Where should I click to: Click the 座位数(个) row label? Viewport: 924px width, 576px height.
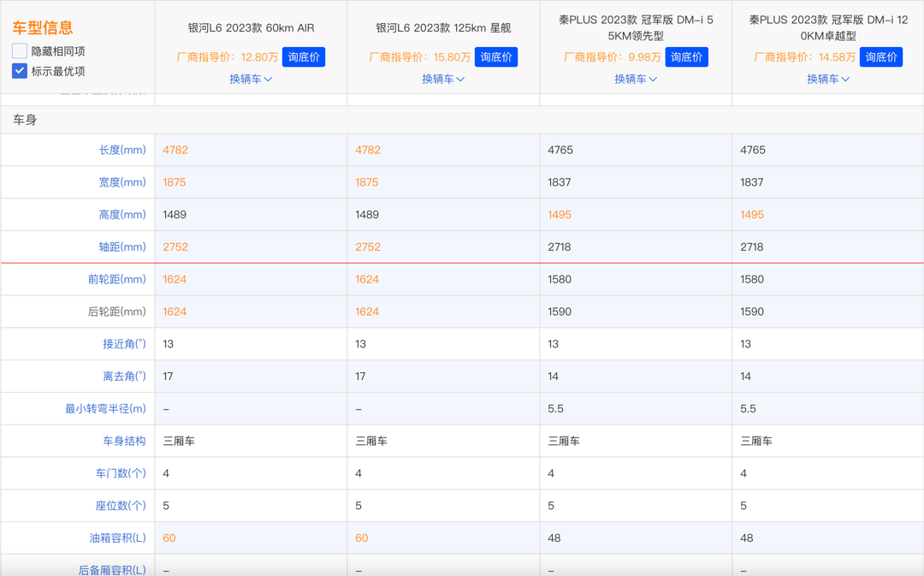coord(121,506)
